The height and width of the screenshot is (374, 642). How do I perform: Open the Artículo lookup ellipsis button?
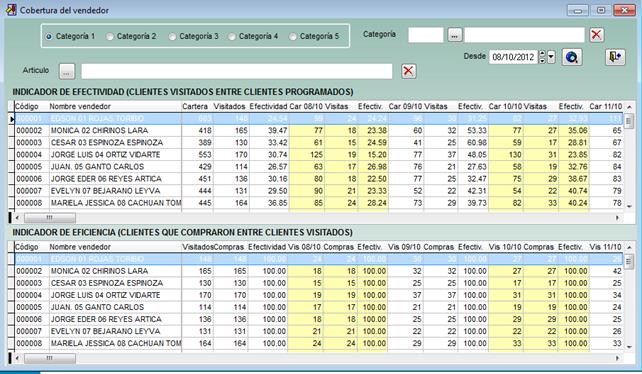pyautogui.click(x=67, y=71)
